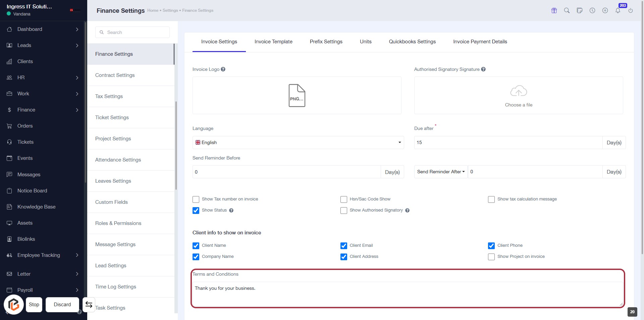Click the gift icon in top header
644x320 pixels.
554,10
